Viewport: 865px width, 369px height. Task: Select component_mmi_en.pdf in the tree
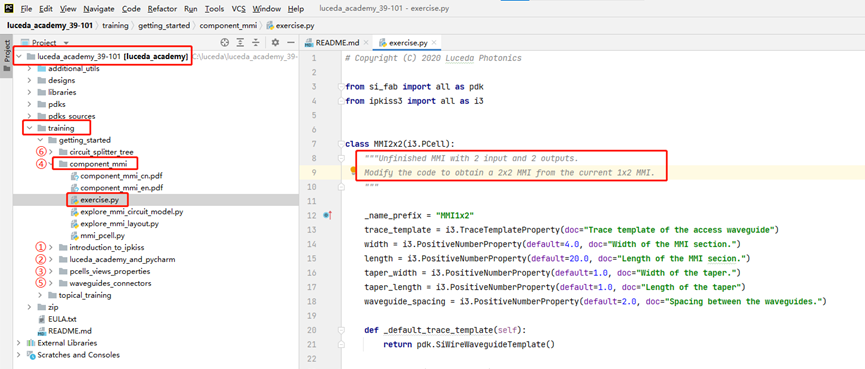tap(121, 188)
